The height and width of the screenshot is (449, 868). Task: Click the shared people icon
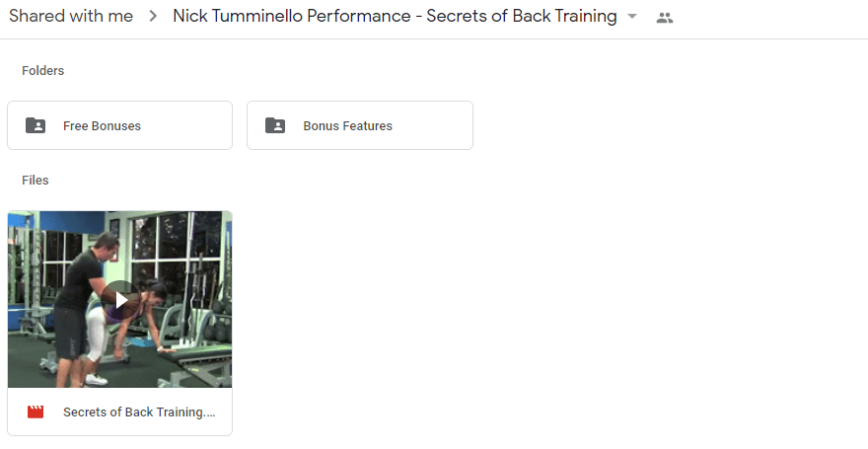664,18
